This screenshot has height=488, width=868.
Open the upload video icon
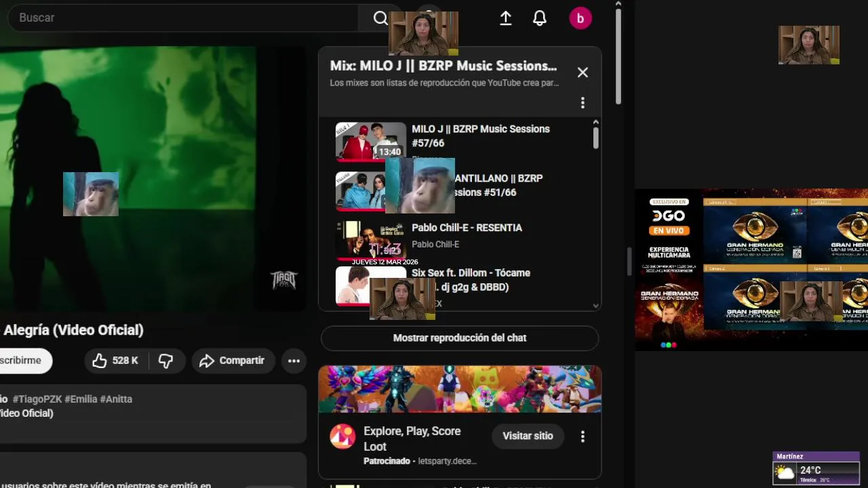[x=506, y=18]
